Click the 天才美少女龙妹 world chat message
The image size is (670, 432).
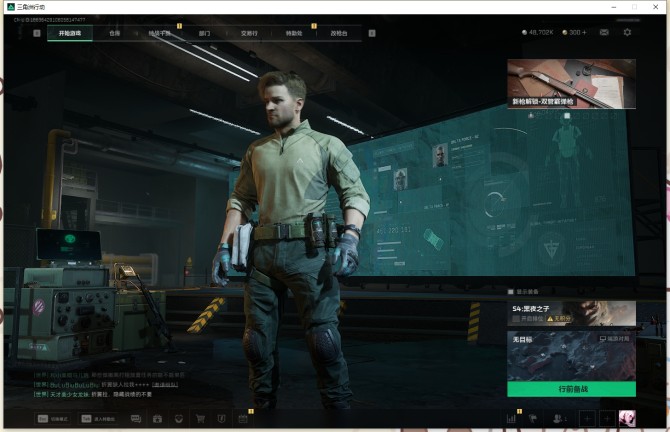click(x=93, y=394)
